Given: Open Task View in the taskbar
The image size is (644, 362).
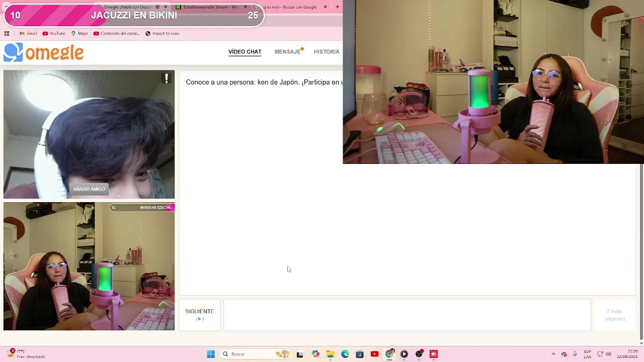Looking at the screenshot, I should (x=300, y=354).
